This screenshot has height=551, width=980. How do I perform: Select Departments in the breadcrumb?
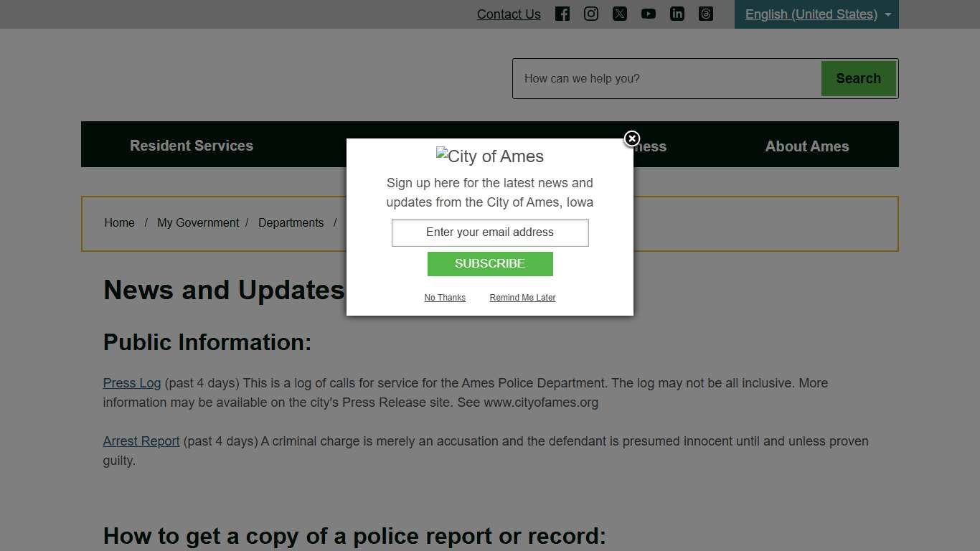tap(291, 222)
